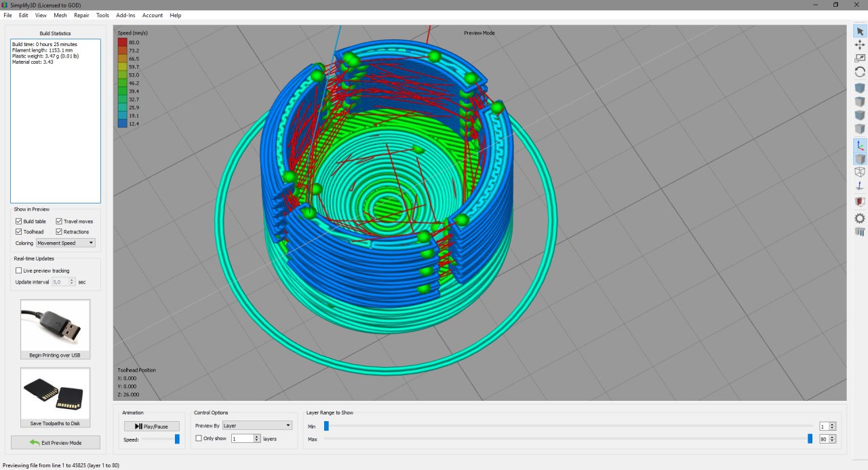Activate the move/translate model tool

860,45
